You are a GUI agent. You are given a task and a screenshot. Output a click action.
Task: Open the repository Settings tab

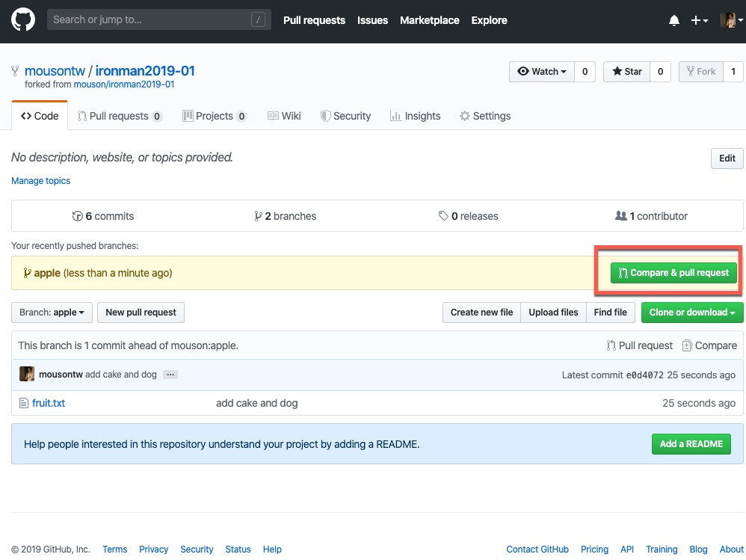pyautogui.click(x=485, y=116)
